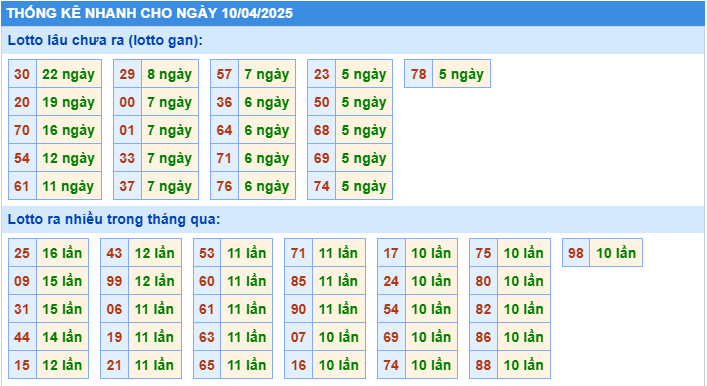The image size is (707, 386).
Task: Click the '5 ngày' cell beside 78
Action: [461, 74]
